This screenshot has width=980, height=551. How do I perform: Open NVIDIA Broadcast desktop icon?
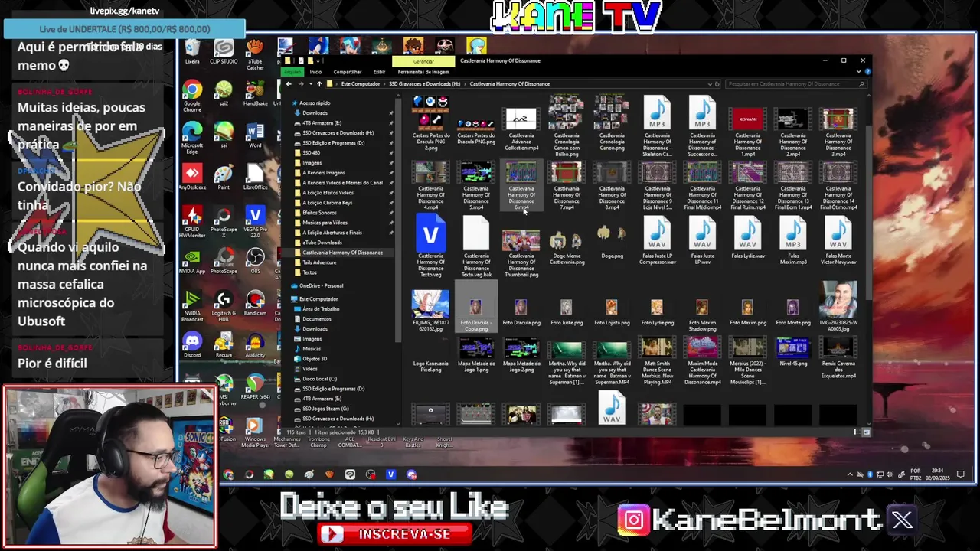pos(192,306)
